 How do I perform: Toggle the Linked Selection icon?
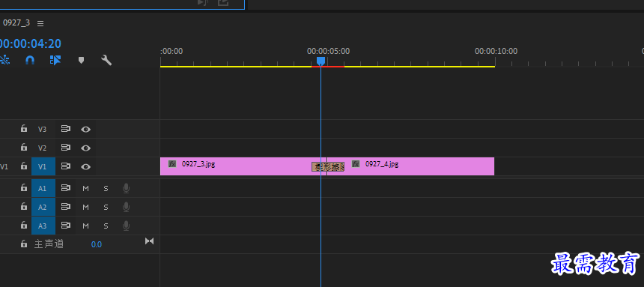[55, 61]
